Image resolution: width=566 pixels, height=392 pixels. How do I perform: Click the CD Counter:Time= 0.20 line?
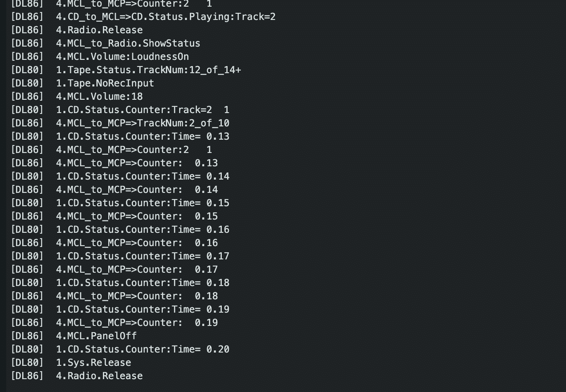120,349
